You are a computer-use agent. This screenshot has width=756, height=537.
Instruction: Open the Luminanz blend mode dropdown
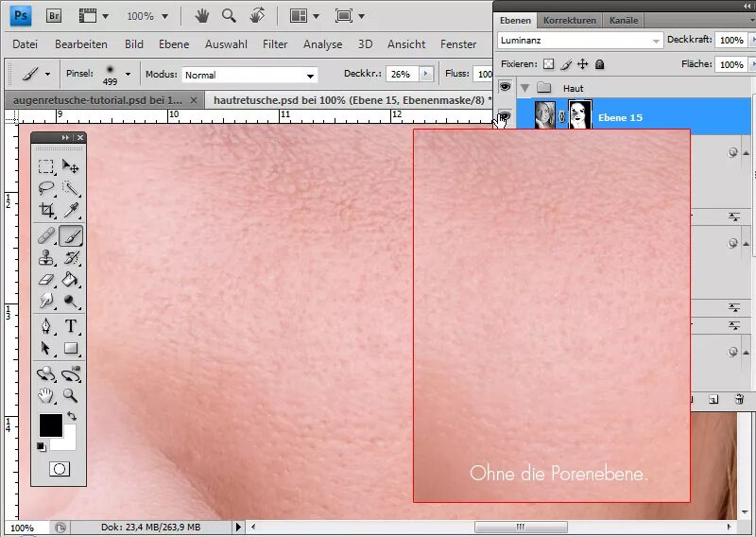[x=580, y=41]
